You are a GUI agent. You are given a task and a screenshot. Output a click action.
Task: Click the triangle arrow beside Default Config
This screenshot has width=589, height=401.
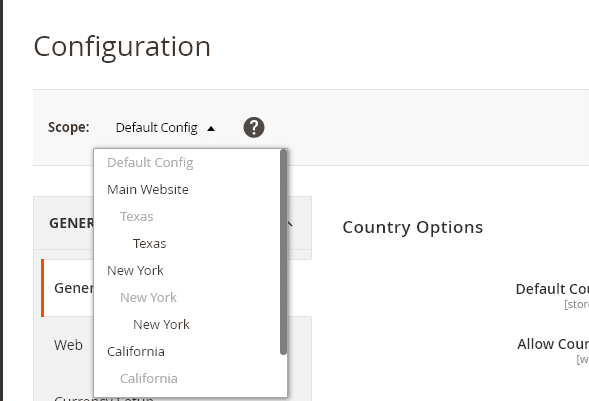[x=211, y=129]
